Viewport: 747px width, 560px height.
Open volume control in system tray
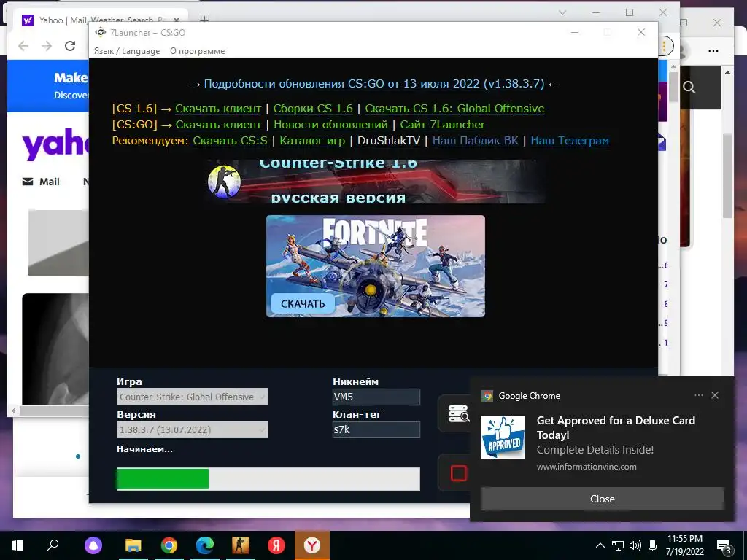coord(635,545)
